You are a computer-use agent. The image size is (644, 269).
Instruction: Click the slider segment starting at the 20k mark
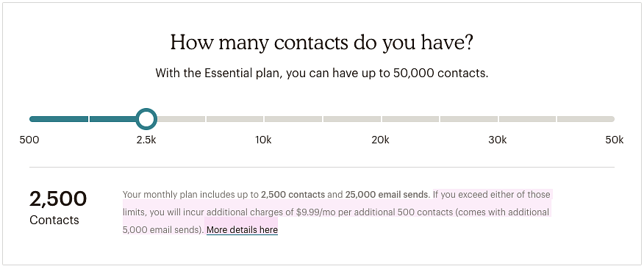pyautogui.click(x=410, y=119)
